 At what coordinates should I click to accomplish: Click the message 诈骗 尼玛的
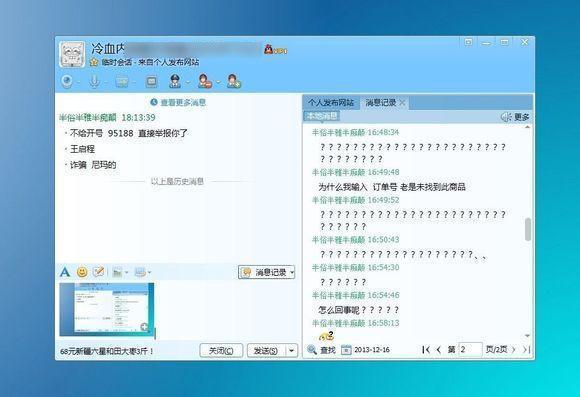(93, 165)
